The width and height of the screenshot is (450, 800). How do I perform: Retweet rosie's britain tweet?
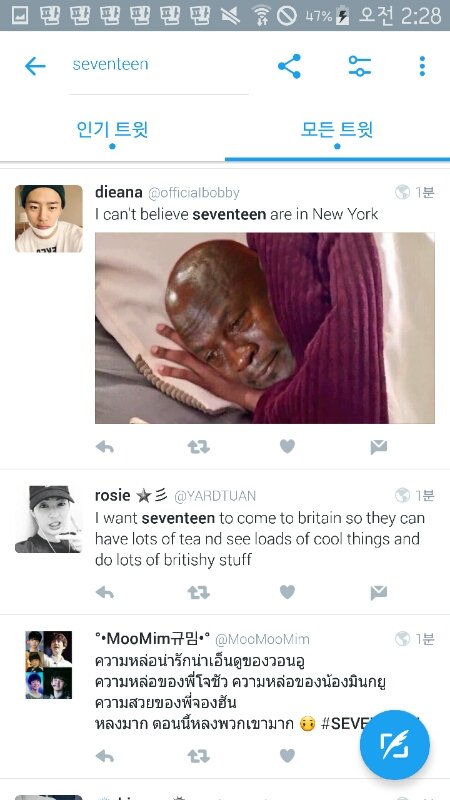(x=198, y=592)
